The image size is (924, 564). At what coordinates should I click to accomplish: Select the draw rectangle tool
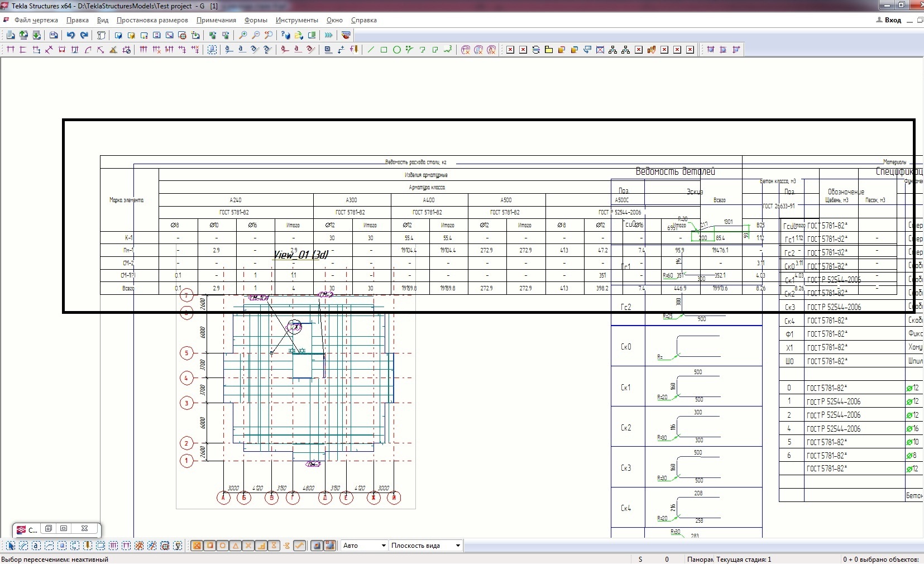coord(384,50)
